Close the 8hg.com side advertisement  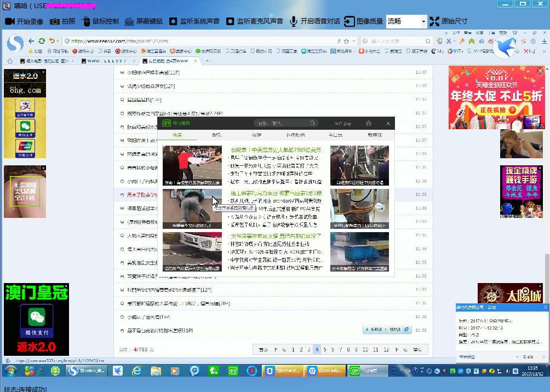point(43,72)
